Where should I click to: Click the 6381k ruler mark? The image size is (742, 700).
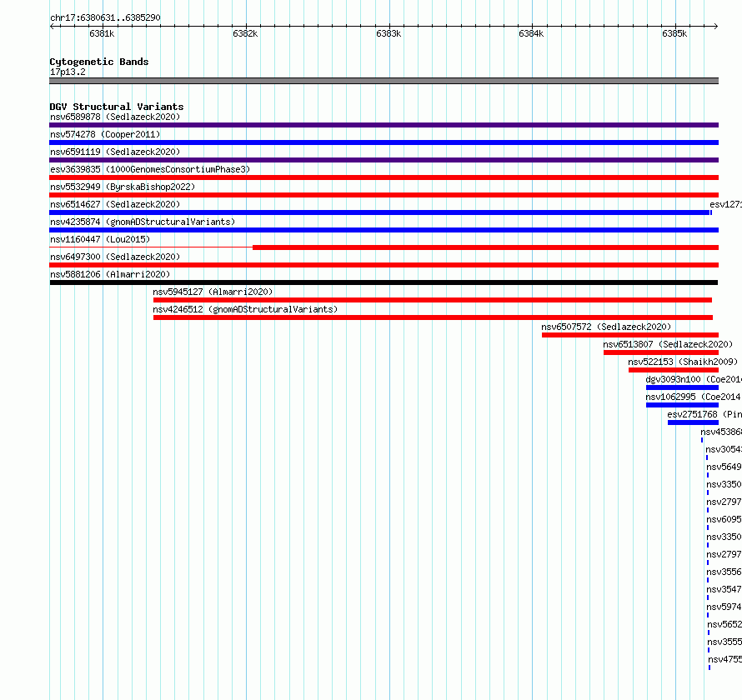coord(102,33)
